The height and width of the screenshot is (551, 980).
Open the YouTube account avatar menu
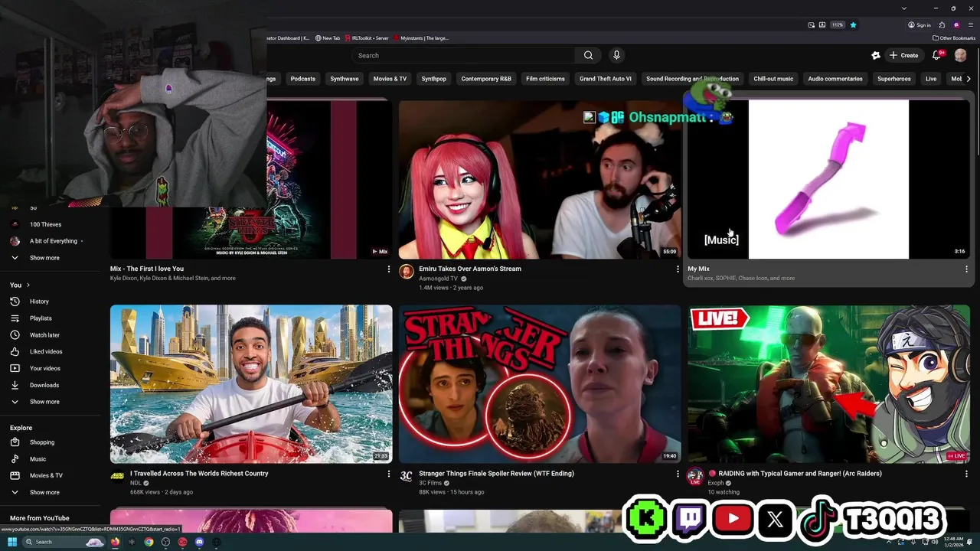coord(961,55)
